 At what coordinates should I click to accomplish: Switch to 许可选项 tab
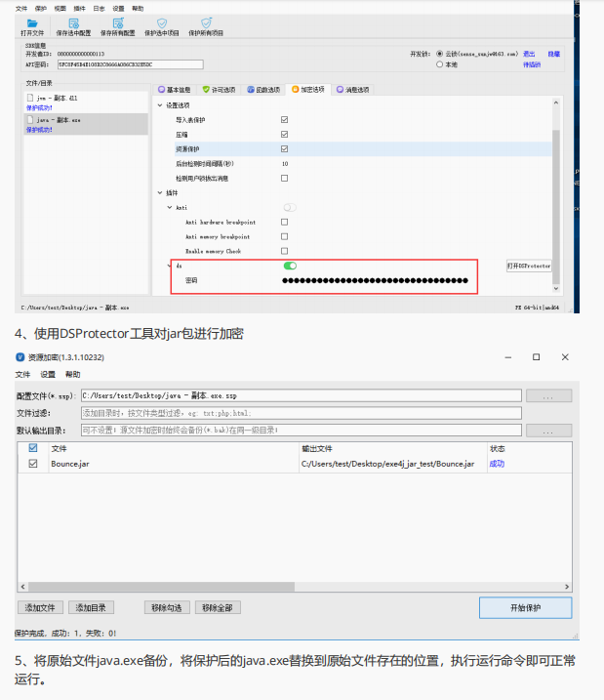click(219, 90)
